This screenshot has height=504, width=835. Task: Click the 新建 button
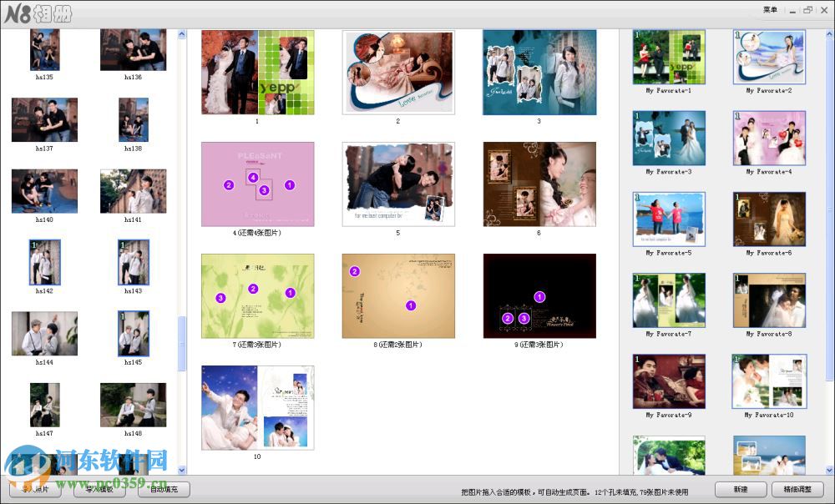pos(741,490)
